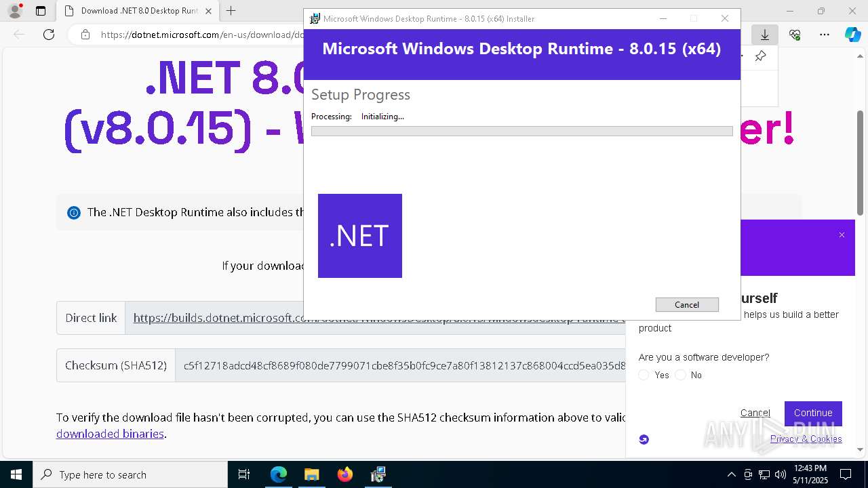
Task: Close the purple survey popup
Action: (x=842, y=235)
